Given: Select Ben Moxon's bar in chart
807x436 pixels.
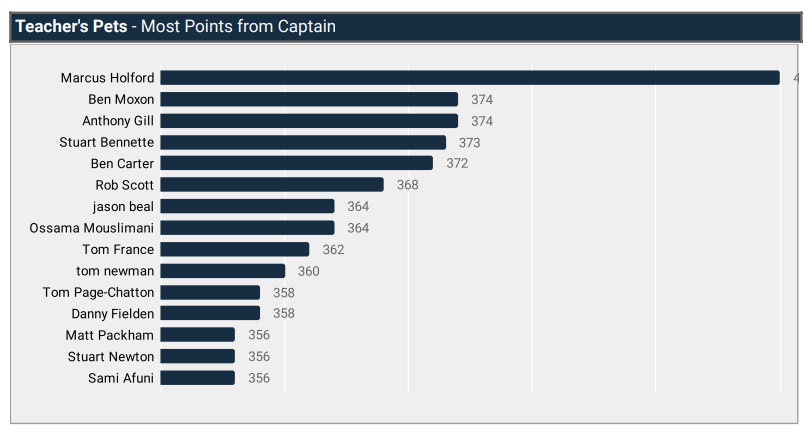Looking at the screenshot, I should [309, 99].
